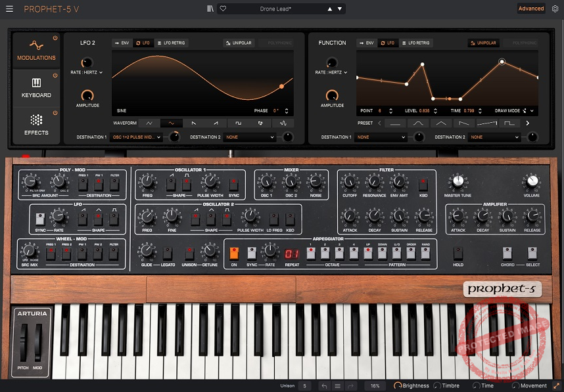The width and height of the screenshot is (564, 392).
Task: Open the hamburger main menu
Action: click(x=9, y=9)
